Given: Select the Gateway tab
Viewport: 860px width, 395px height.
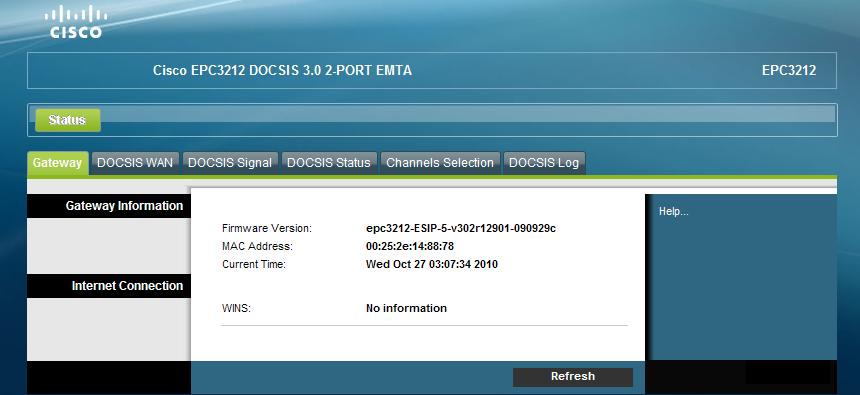Looking at the screenshot, I should [x=58, y=163].
